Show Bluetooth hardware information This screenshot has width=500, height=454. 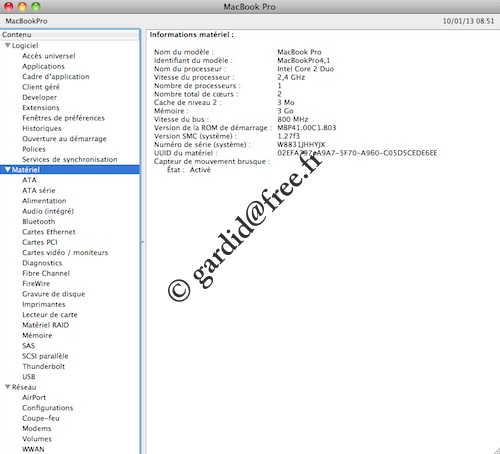pyautogui.click(x=39, y=221)
